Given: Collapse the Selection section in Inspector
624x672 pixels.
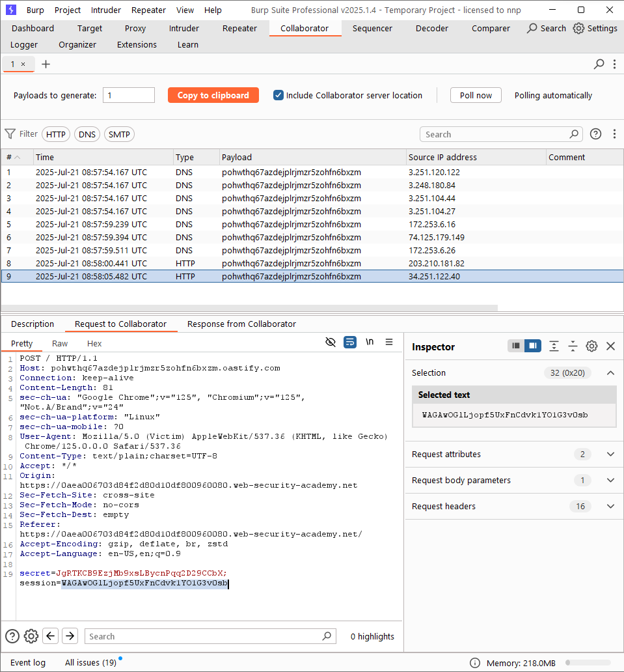Looking at the screenshot, I should (611, 373).
